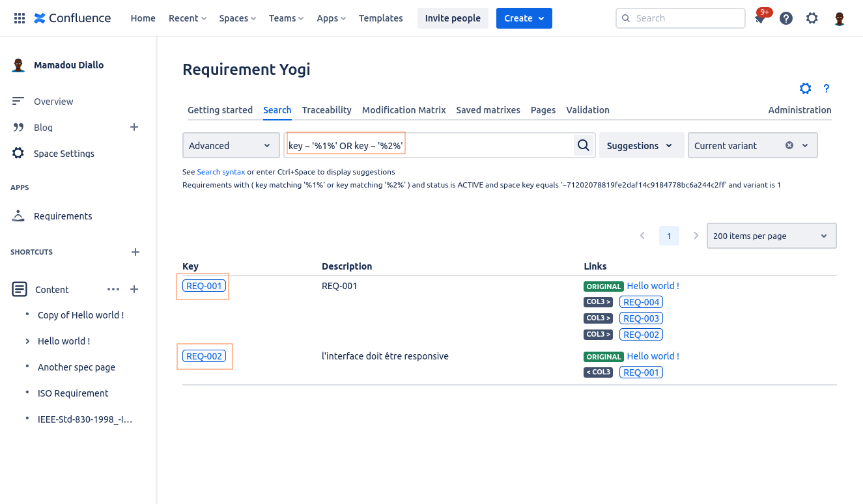This screenshot has height=504, width=863.
Task: Open the Modification Matrix tab
Action: pos(404,110)
